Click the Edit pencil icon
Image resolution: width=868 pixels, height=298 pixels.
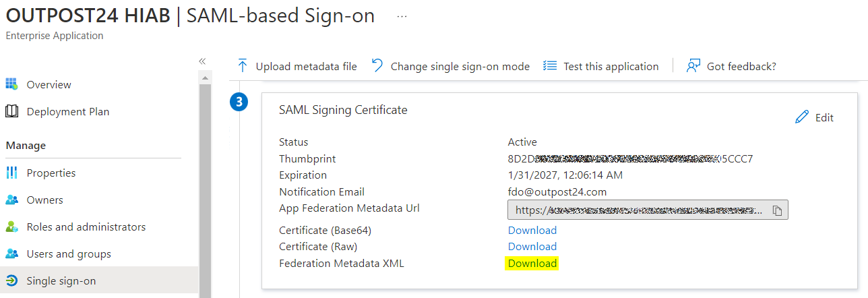(x=801, y=117)
